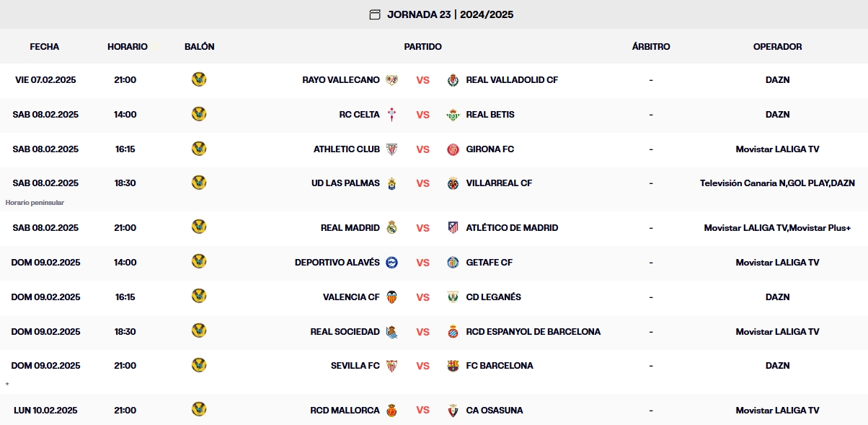The height and width of the screenshot is (425, 868).
Task: Open the Girona FC team link
Action: click(490, 149)
